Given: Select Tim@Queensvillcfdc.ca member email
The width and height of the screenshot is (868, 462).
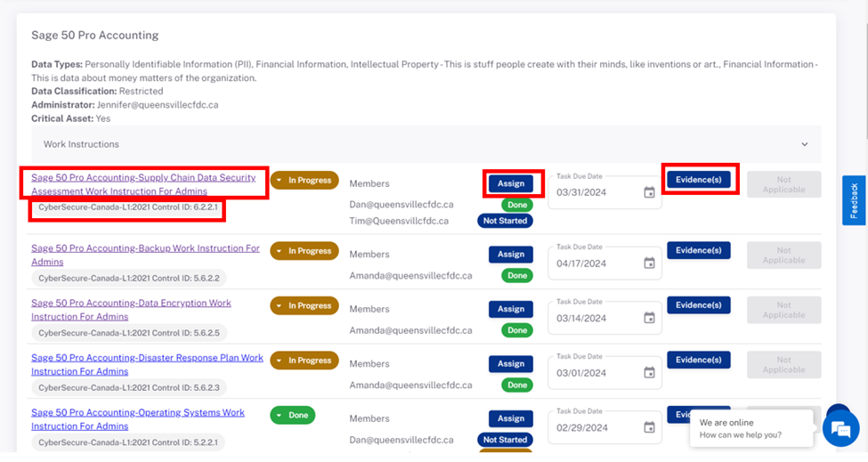Looking at the screenshot, I should click(399, 221).
